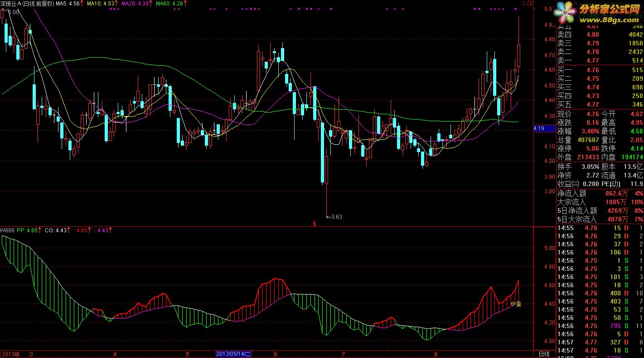The height and width of the screenshot is (358, 644).
Task: Click the red S marker under the low
Action: coord(314,224)
